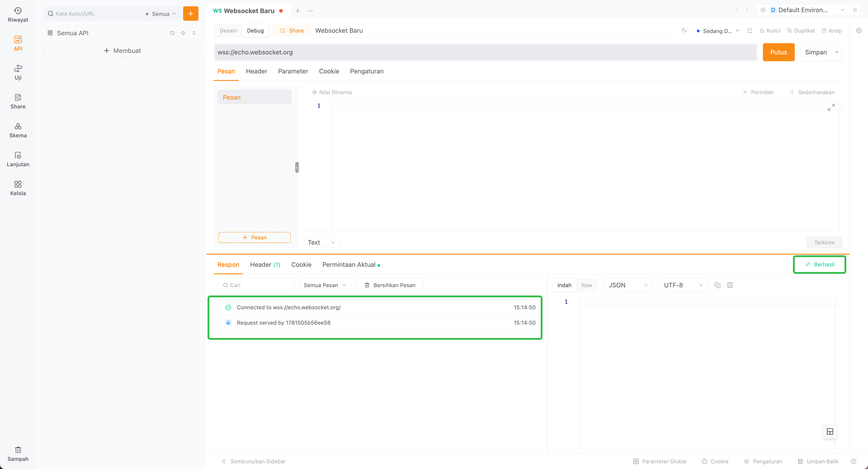The image size is (868, 469).
Task: Open the Sedang D... status dropdown
Action: [718, 31]
